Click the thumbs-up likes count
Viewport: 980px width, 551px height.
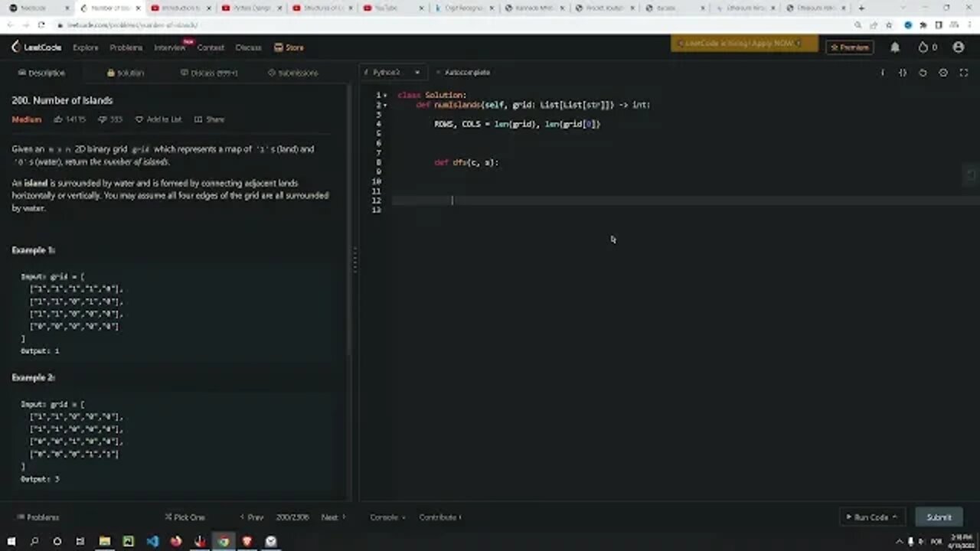70,119
